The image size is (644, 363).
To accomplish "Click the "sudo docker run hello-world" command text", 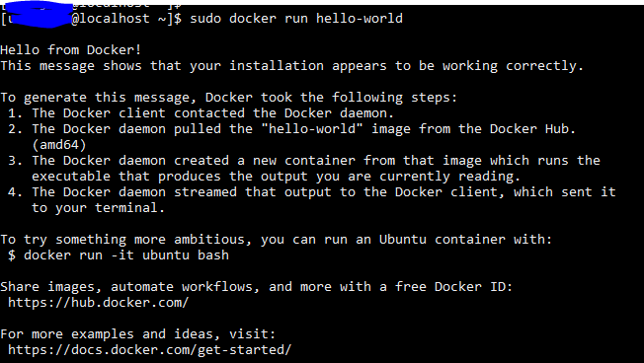I will 296,19.
